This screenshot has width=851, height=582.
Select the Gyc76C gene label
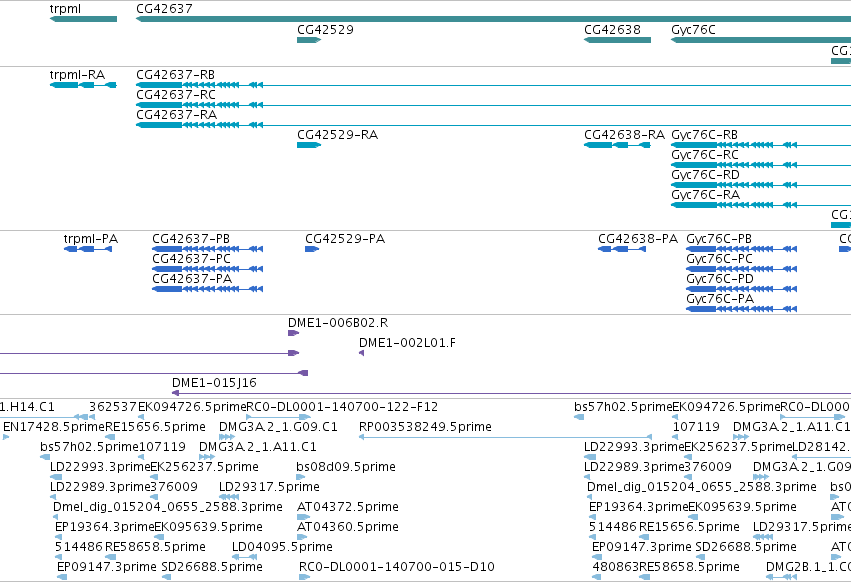click(693, 30)
